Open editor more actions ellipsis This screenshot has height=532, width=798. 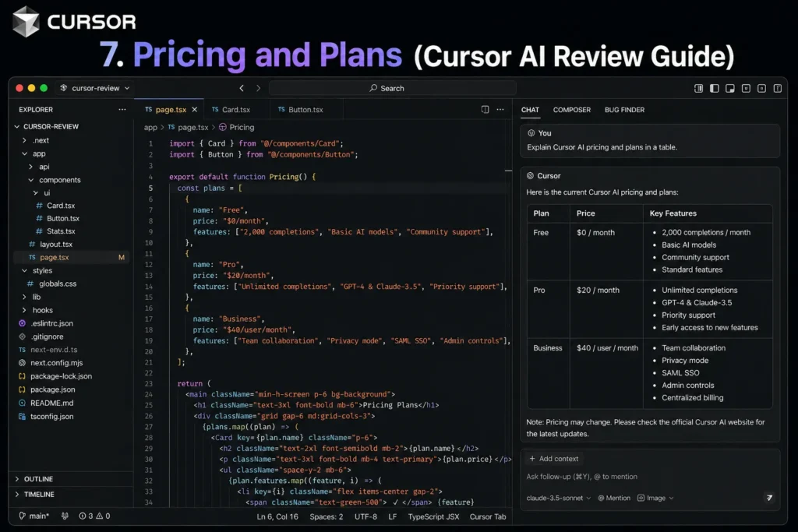(500, 109)
